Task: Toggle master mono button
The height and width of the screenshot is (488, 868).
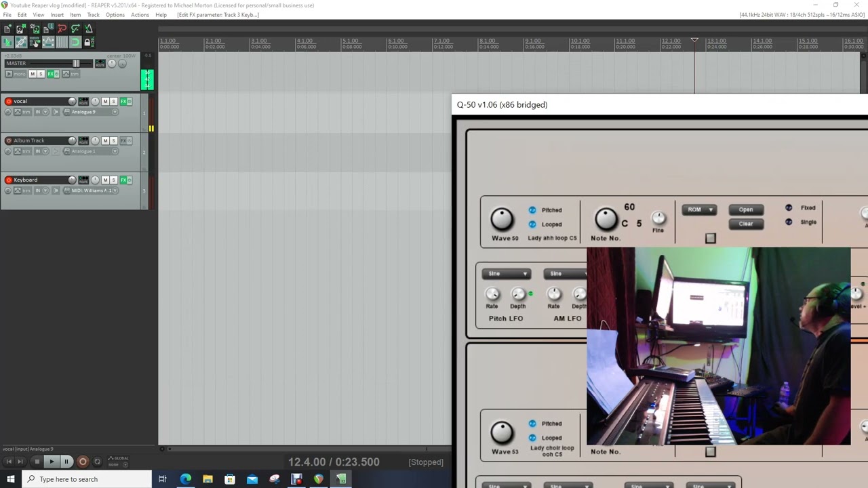Action: click(16, 74)
